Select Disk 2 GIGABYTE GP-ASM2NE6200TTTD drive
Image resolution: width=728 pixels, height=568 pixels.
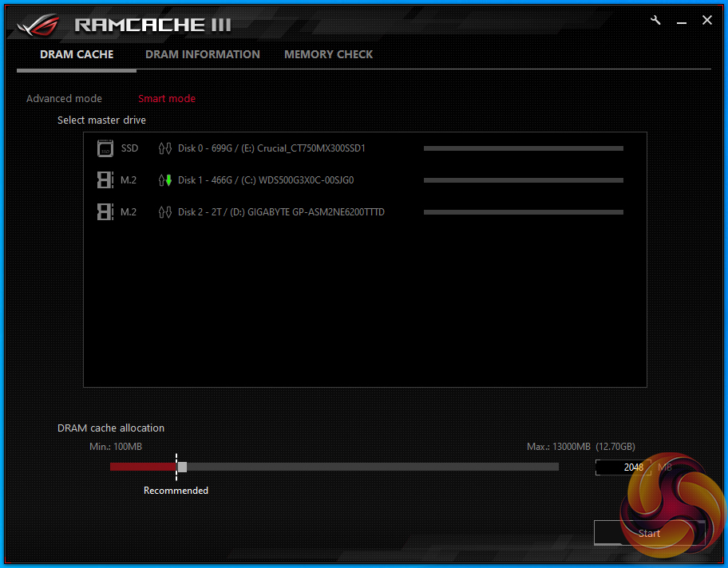coord(281,212)
